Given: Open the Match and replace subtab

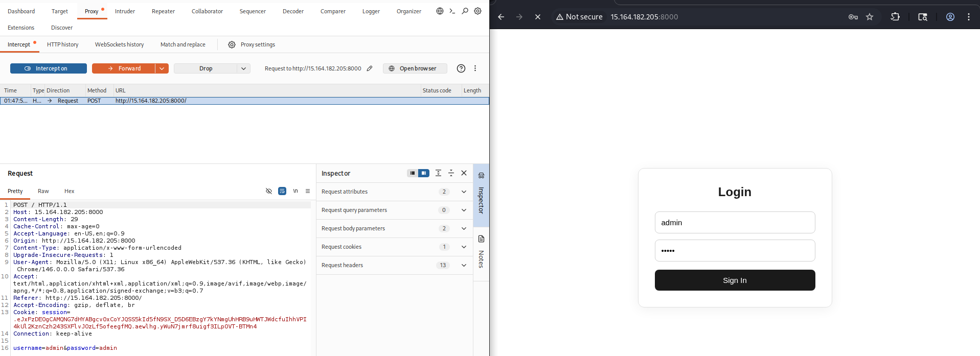Looking at the screenshot, I should [x=183, y=44].
